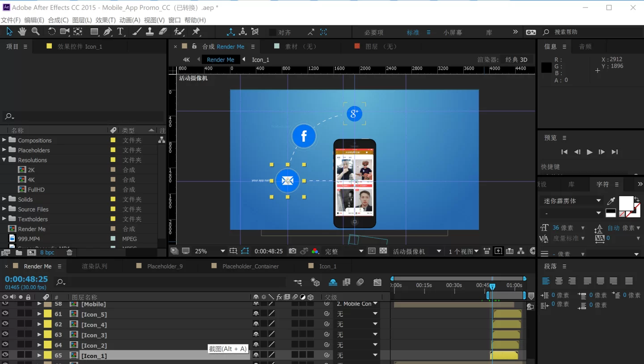Select the Pen tool
644x364 pixels.
click(108, 31)
